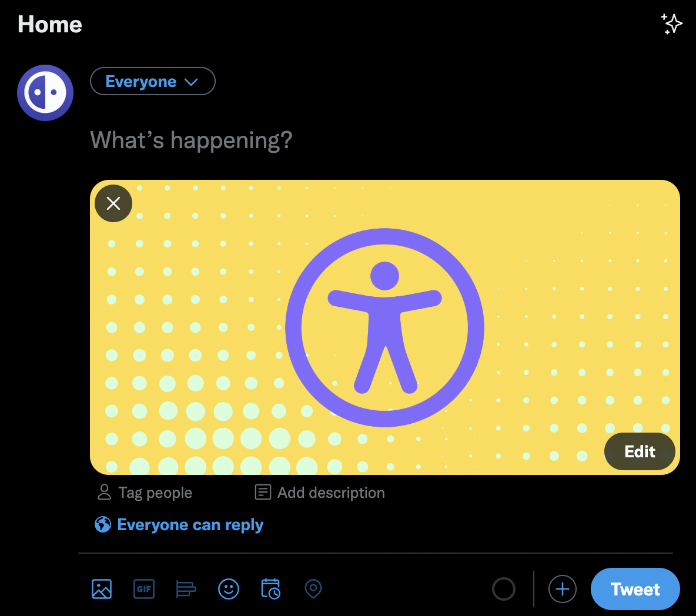Send the tweet

click(x=635, y=589)
